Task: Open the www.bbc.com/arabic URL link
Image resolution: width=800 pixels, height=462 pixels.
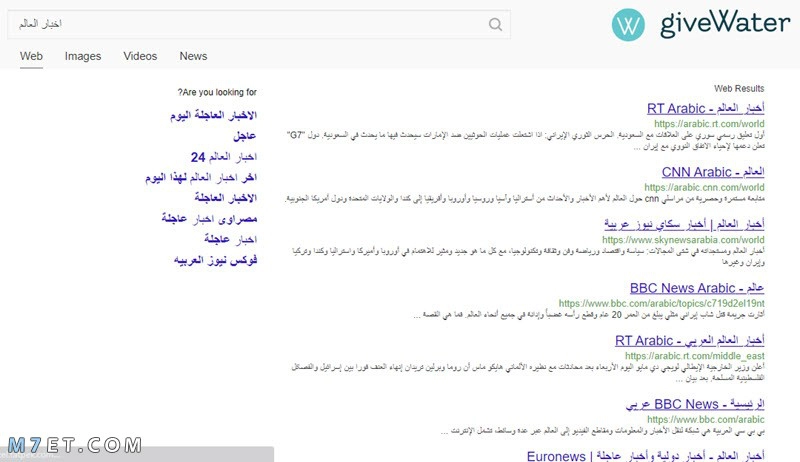Action: (x=706, y=419)
